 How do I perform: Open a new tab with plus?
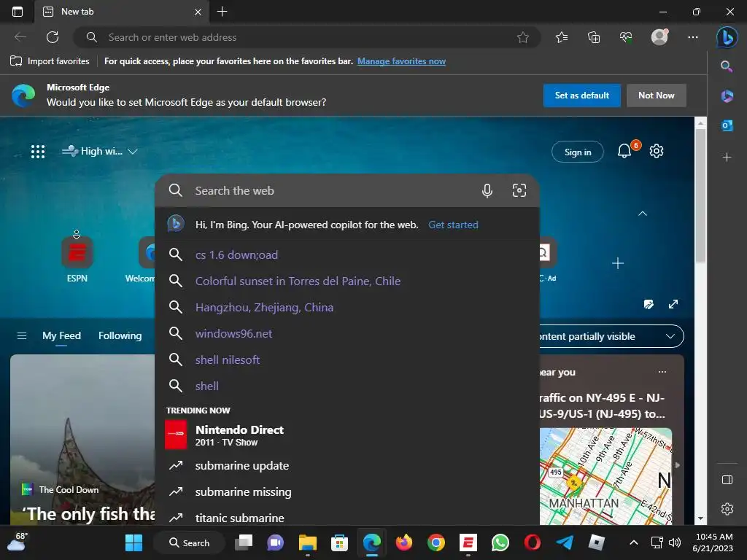(222, 12)
